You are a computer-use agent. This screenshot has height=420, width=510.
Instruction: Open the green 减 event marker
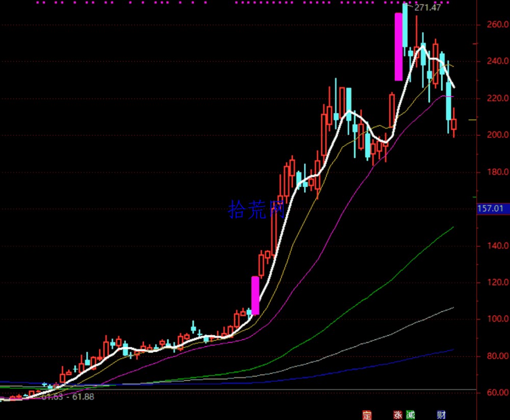coord(410,415)
